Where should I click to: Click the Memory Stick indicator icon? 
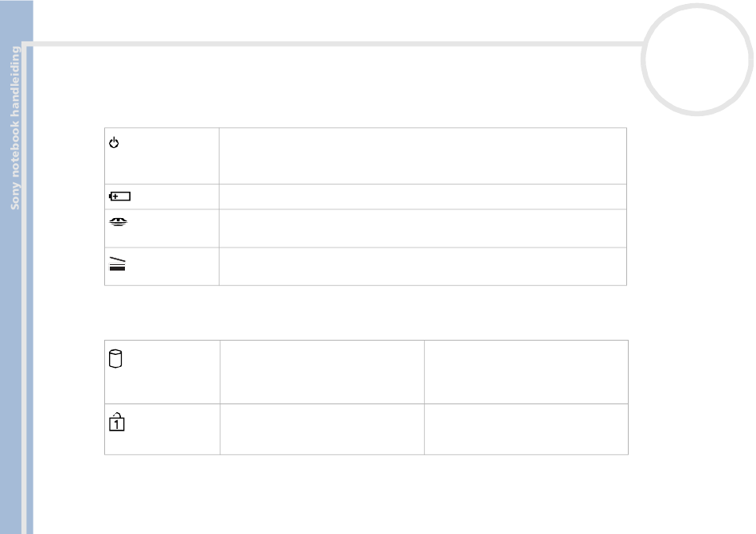[118, 224]
